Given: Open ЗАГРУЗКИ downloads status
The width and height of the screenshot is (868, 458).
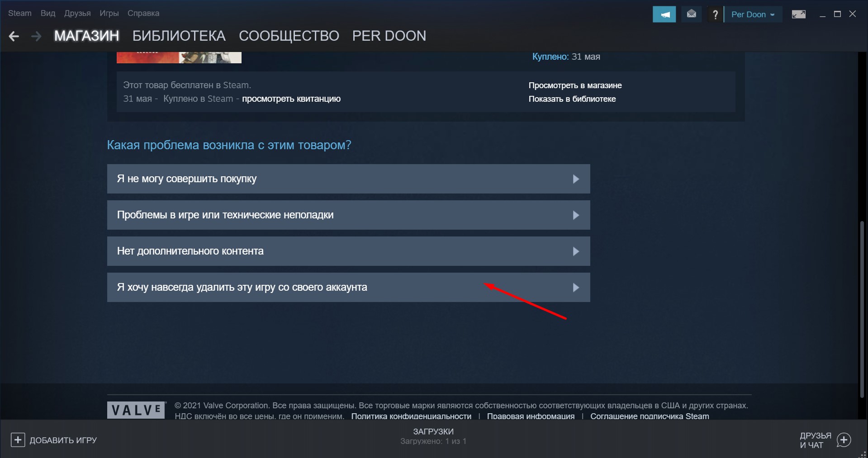Looking at the screenshot, I should [x=433, y=431].
